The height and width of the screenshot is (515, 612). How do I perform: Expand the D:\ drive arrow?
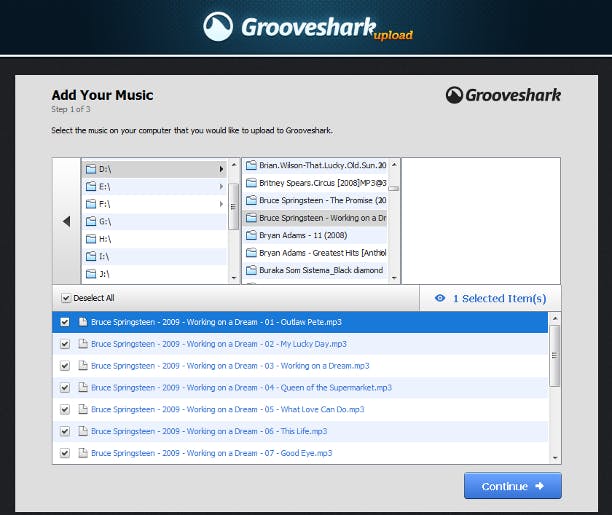221,169
